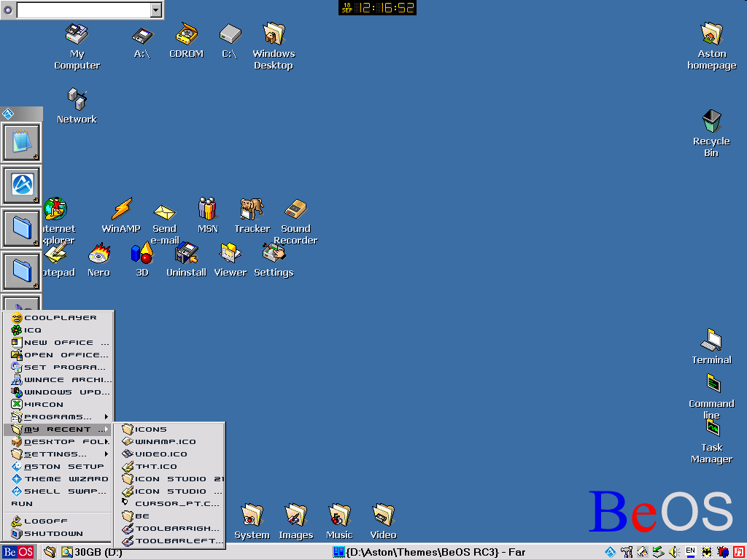Viewport: 747px width, 560px height.
Task: Open the Music folder
Action: coord(339,522)
